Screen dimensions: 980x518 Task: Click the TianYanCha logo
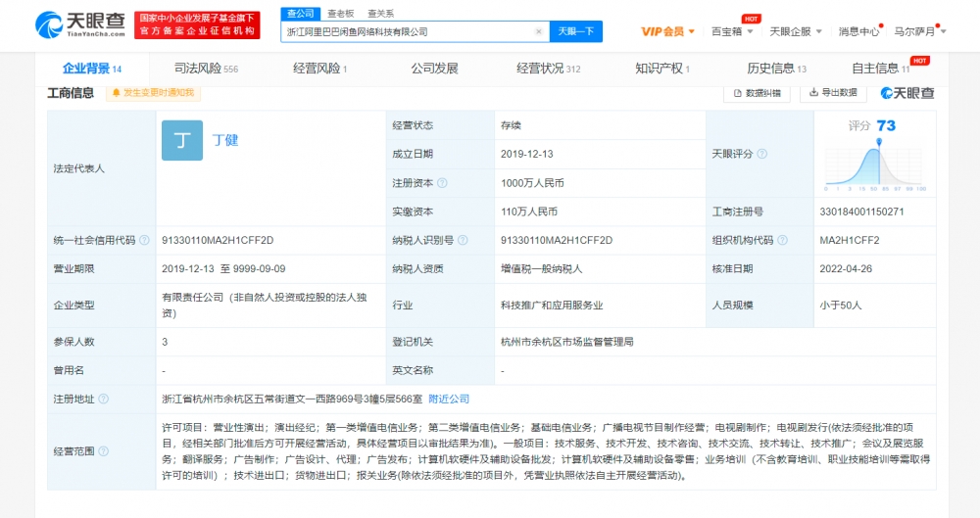pyautogui.click(x=80, y=24)
